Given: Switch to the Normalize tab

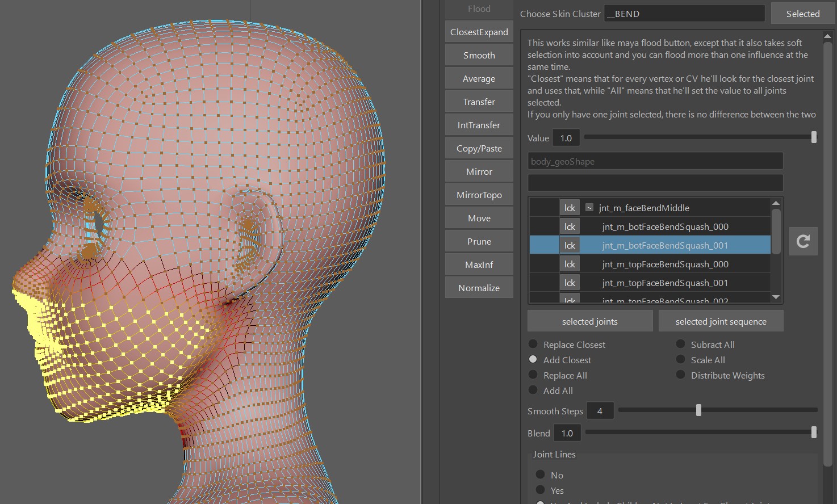Looking at the screenshot, I should 479,288.
